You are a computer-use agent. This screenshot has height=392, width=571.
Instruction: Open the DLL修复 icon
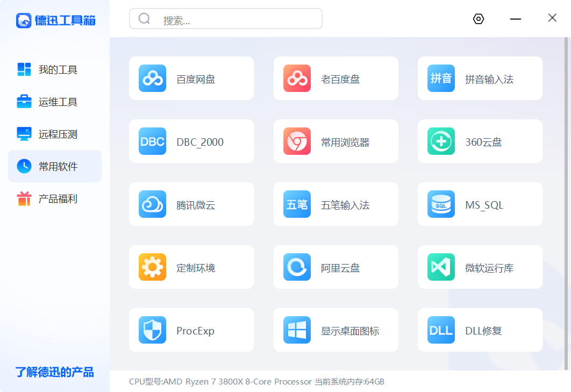(441, 330)
